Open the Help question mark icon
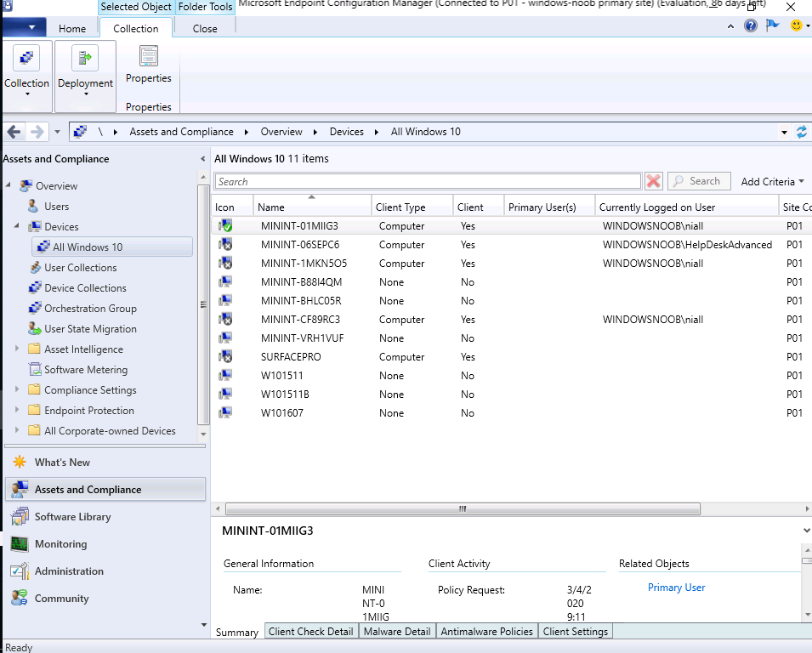This screenshot has height=653, width=812. (751, 26)
